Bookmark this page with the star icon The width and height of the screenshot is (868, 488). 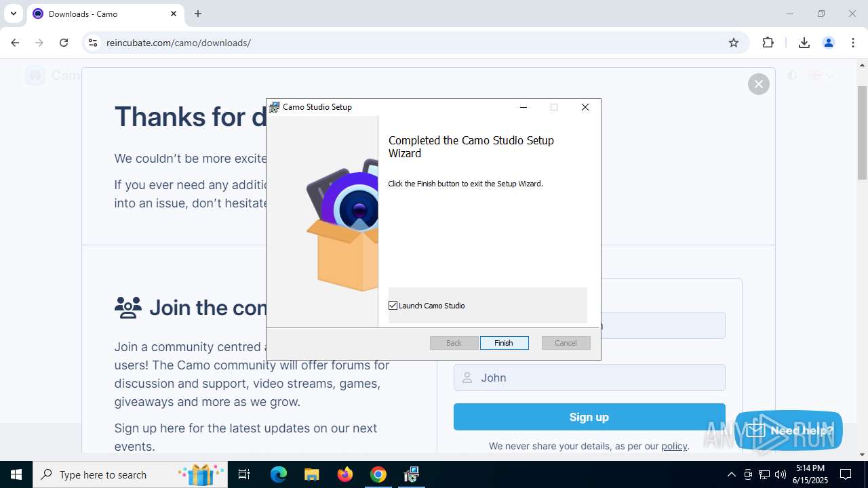[x=734, y=43]
